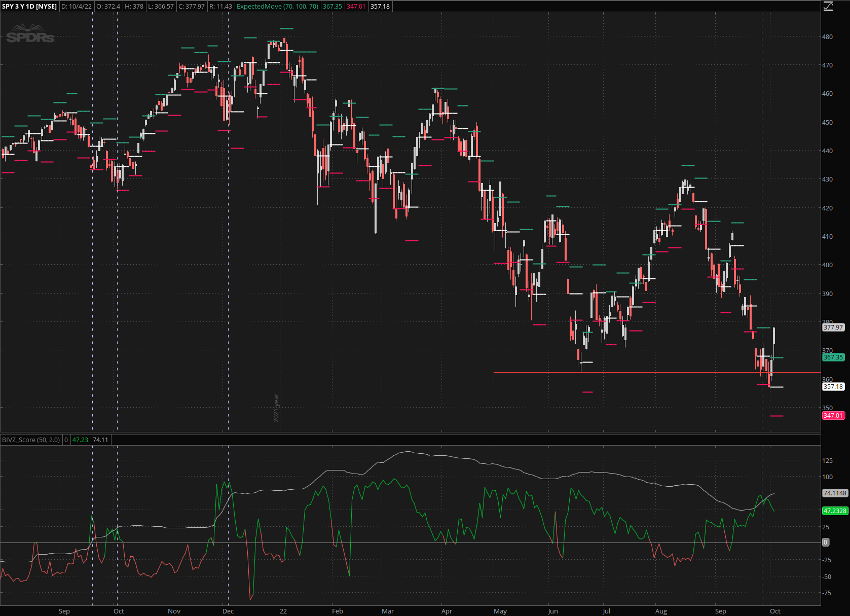Click the red 347.01 price axis bubble
Screen dimensions: 850x616
[833, 416]
